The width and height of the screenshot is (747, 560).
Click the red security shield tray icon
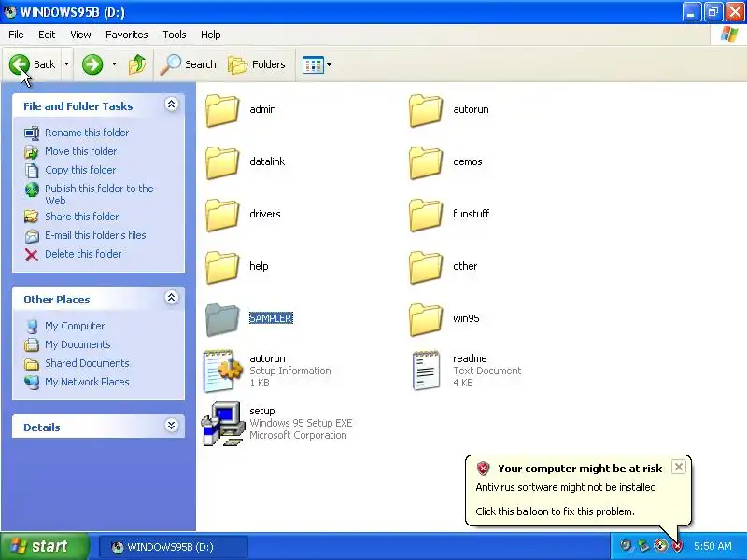[x=676, y=546]
